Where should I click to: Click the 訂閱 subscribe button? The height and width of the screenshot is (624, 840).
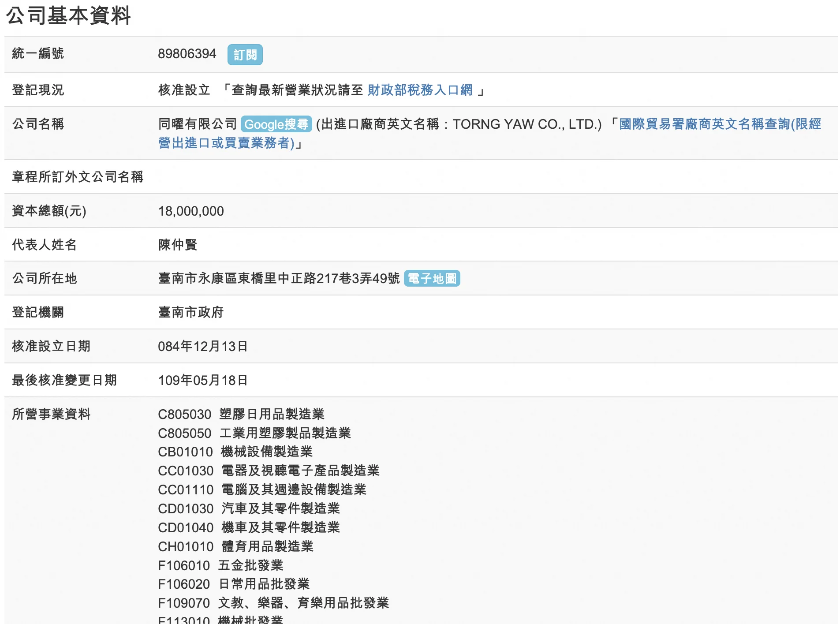(x=245, y=55)
